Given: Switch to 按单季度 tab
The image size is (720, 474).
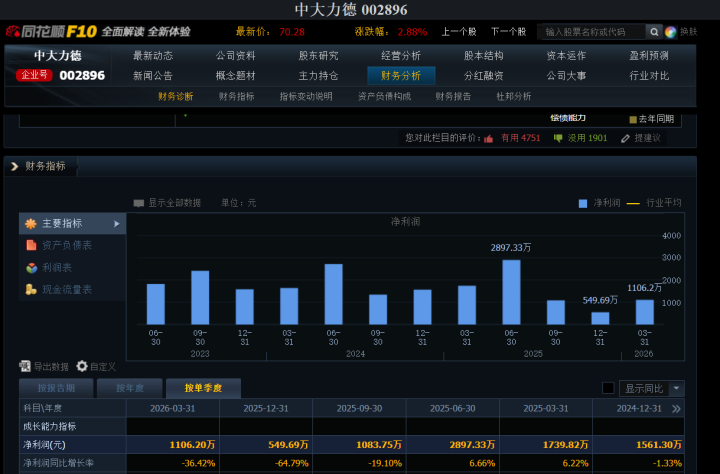Looking at the screenshot, I should point(203,388).
